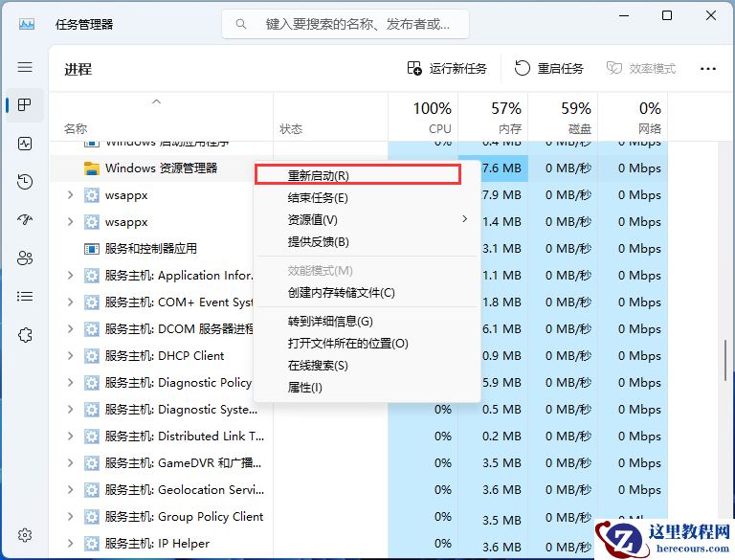Sort by the 磁盘 column header
This screenshot has width=735, height=560.
click(563, 117)
